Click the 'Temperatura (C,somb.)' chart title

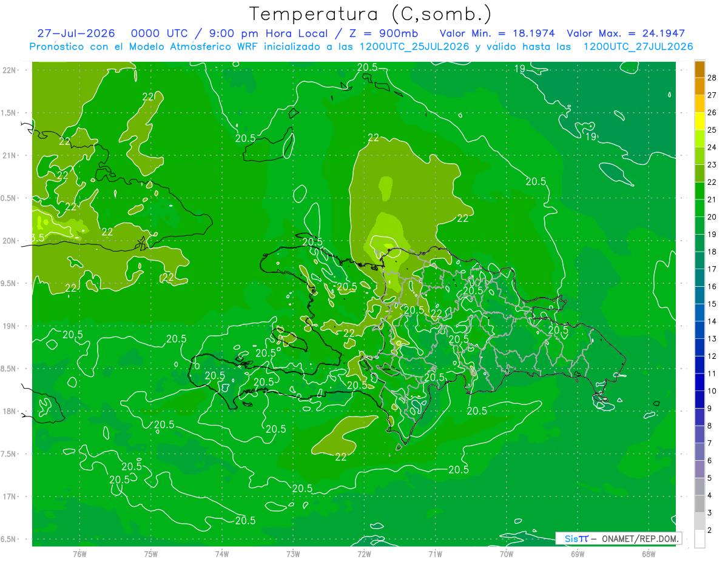[x=371, y=15]
